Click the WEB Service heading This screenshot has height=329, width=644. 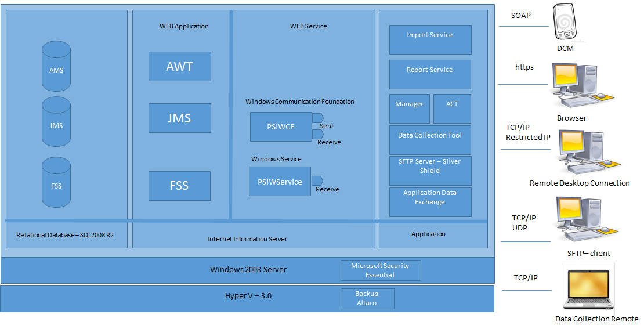coord(309,26)
